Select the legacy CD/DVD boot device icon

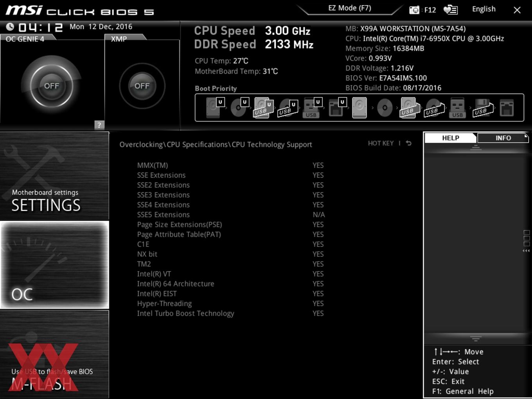tap(385, 108)
